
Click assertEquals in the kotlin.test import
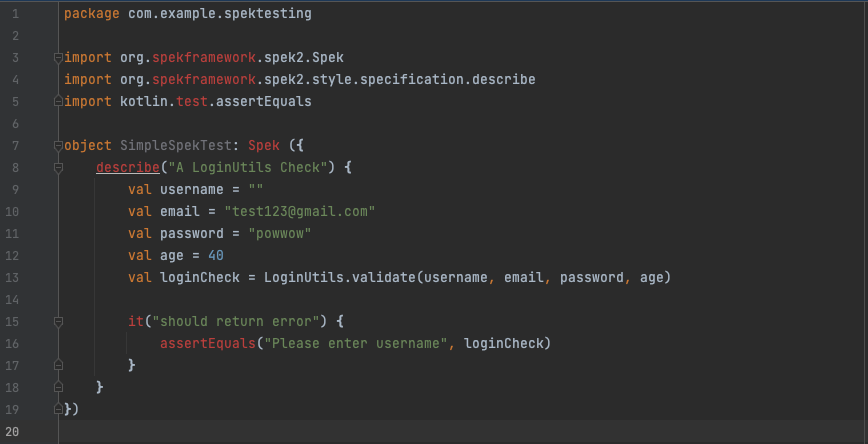(x=264, y=102)
